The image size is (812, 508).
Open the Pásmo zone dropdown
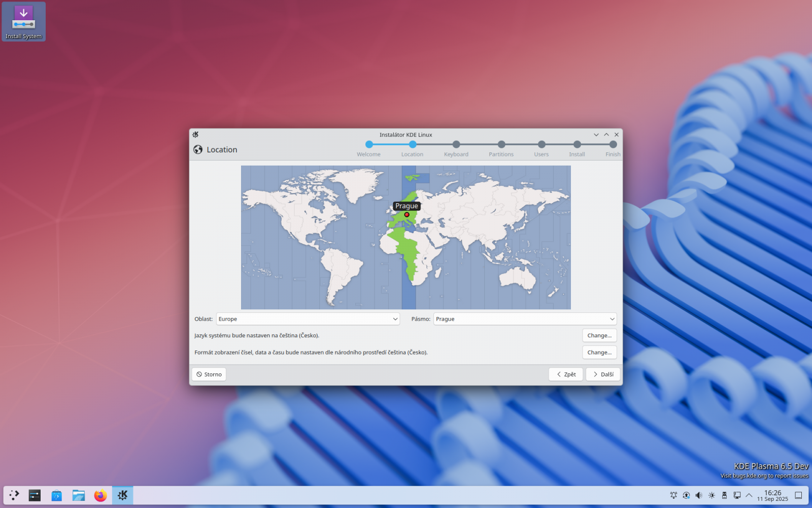point(525,319)
